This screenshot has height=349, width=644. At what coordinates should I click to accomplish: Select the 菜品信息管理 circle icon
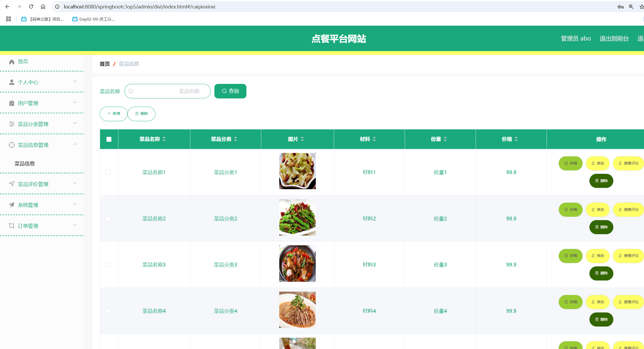pyautogui.click(x=12, y=145)
